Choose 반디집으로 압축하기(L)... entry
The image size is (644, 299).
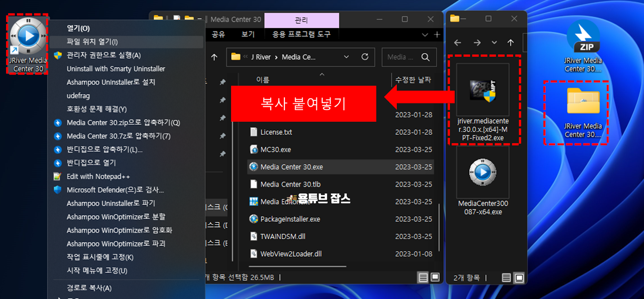126,149
